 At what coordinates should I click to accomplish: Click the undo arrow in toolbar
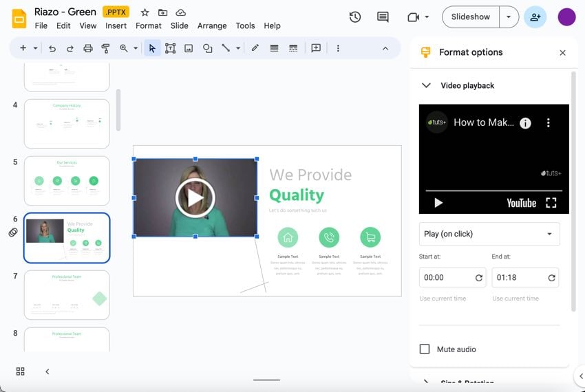click(52, 48)
